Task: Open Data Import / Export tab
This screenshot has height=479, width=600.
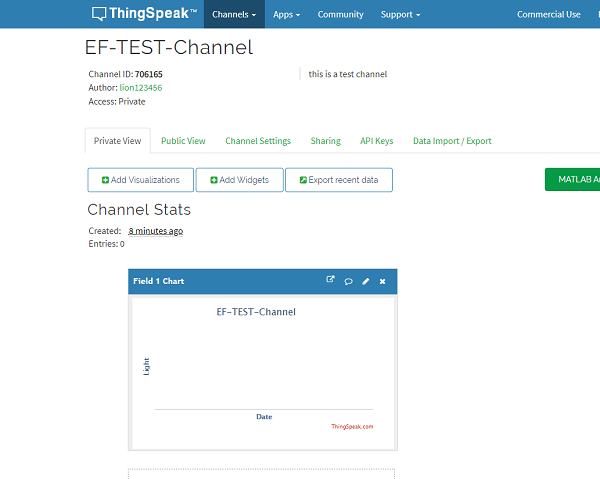Action: pyautogui.click(x=452, y=141)
